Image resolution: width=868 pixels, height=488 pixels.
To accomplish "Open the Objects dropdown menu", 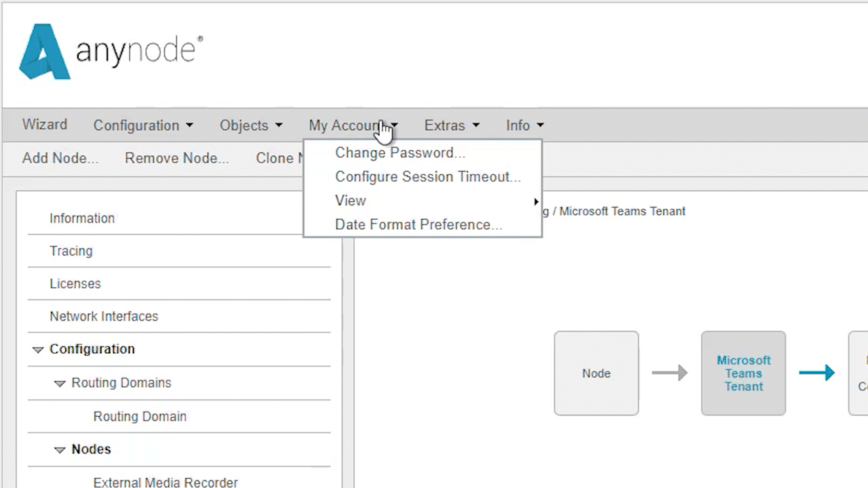I will (251, 125).
